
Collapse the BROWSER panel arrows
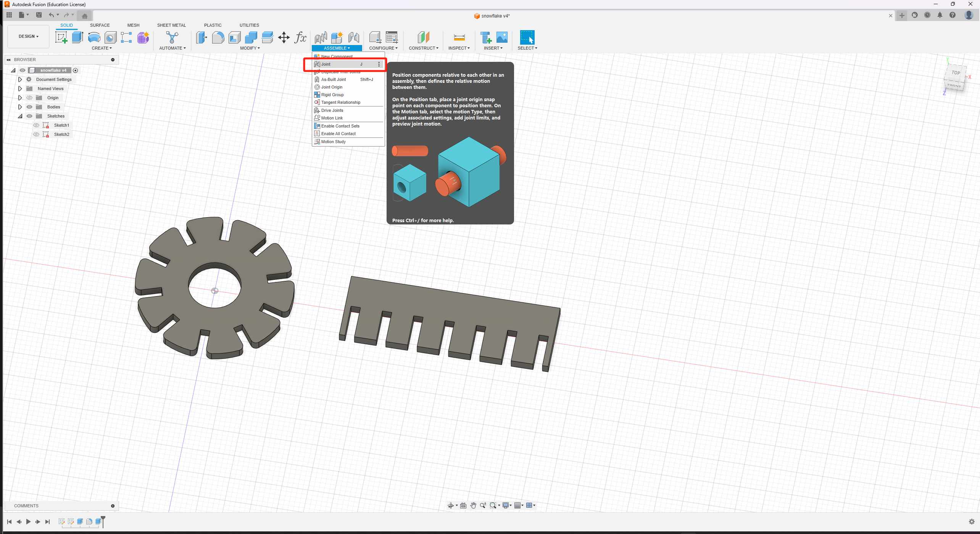(x=8, y=60)
